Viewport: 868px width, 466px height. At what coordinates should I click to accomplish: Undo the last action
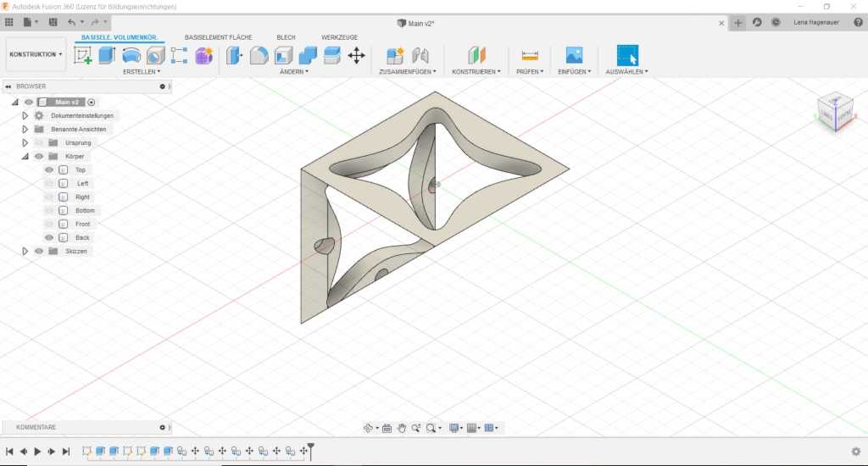pyautogui.click(x=71, y=22)
